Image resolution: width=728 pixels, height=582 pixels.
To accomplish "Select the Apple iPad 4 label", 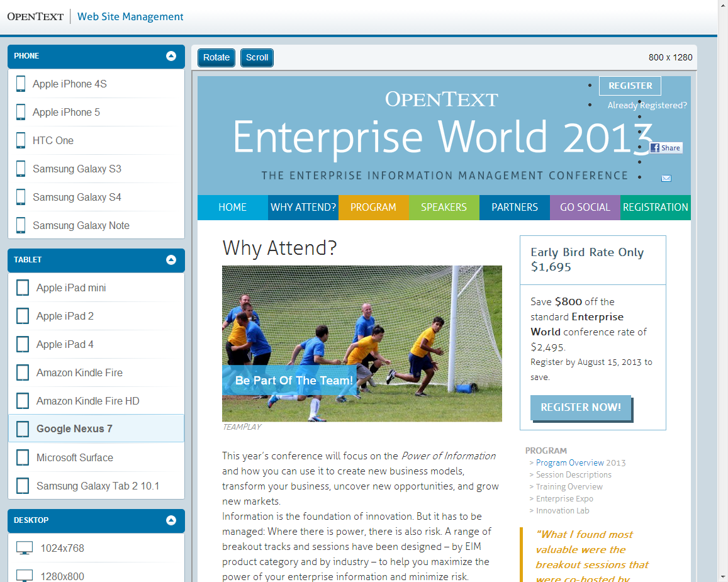I will [x=65, y=344].
